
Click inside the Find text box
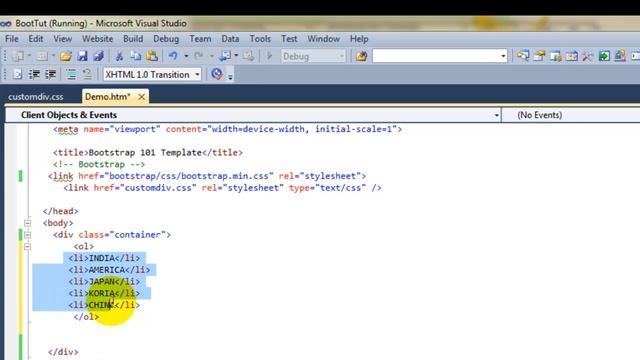point(436,56)
